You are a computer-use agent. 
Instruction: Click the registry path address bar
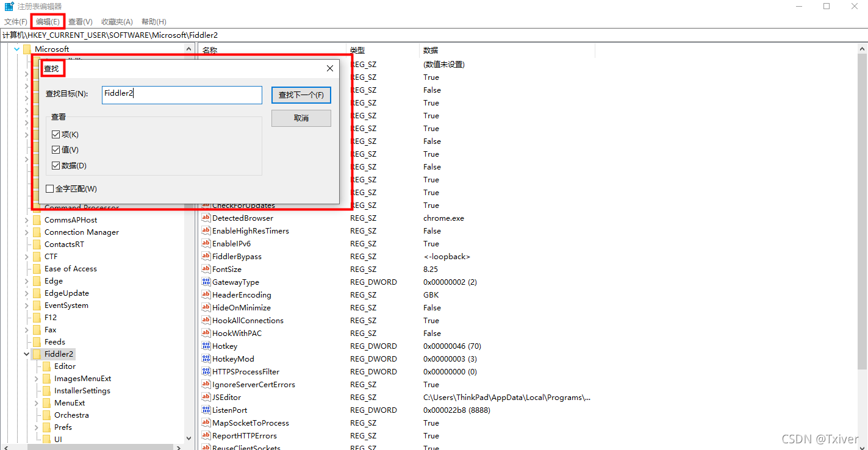coord(434,35)
